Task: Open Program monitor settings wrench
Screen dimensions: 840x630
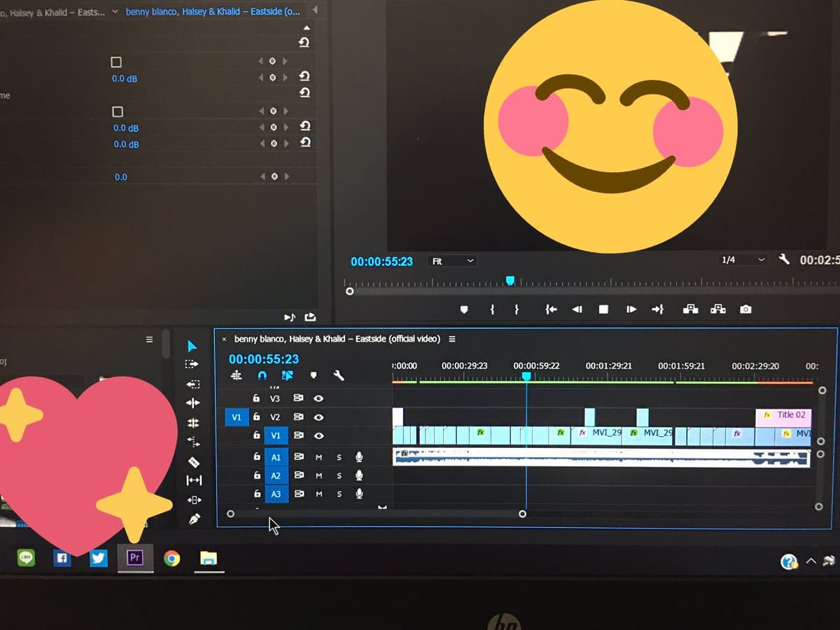Action: (784, 260)
